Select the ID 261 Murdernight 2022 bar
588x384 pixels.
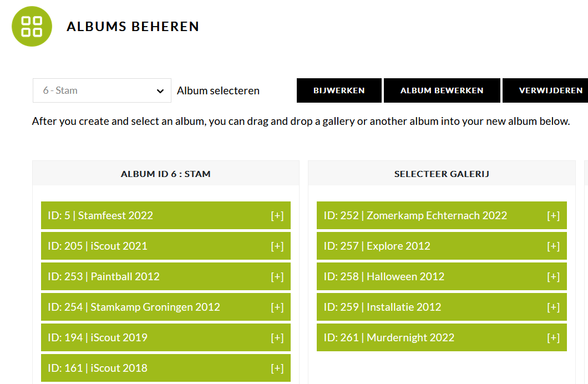[442, 337]
